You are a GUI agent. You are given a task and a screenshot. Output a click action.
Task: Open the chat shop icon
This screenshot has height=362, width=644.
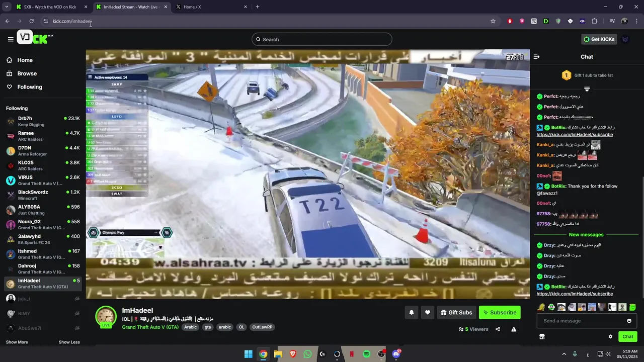(542, 336)
